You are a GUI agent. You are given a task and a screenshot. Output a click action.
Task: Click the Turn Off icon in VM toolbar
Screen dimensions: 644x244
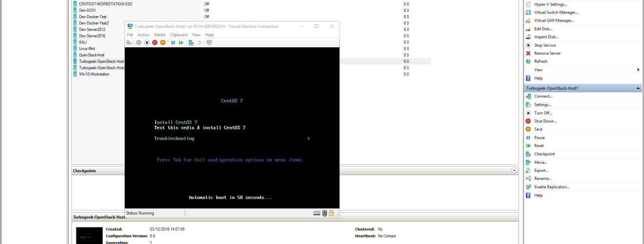coord(147,43)
